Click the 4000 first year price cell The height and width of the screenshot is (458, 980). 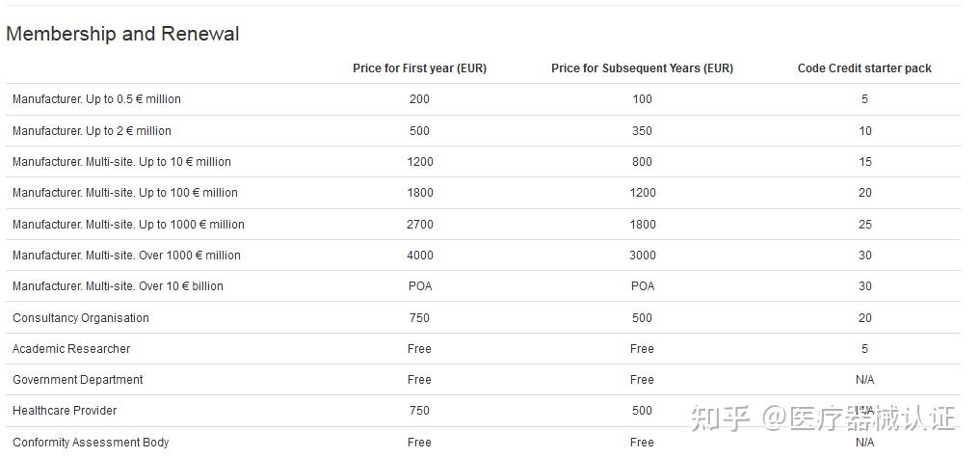point(420,256)
